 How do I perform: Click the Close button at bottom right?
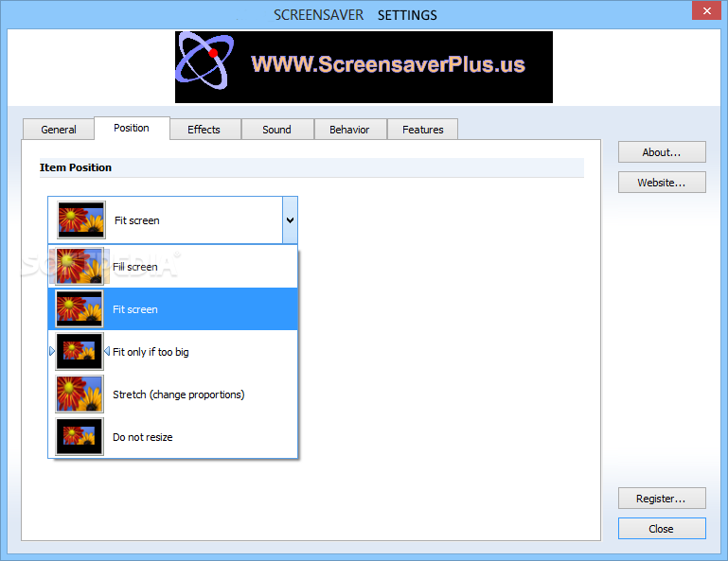point(662,529)
